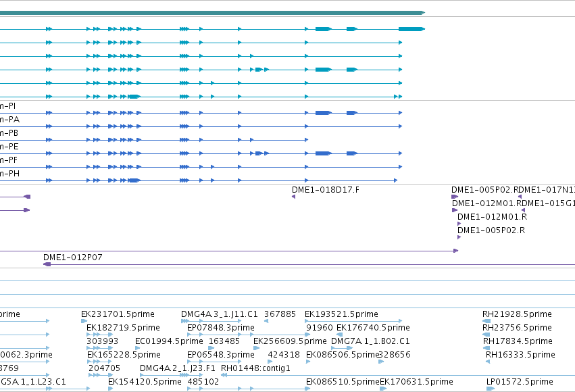The height and width of the screenshot is (392, 575).
Task: Select the RH16333.5prime label
Action: pos(520,355)
